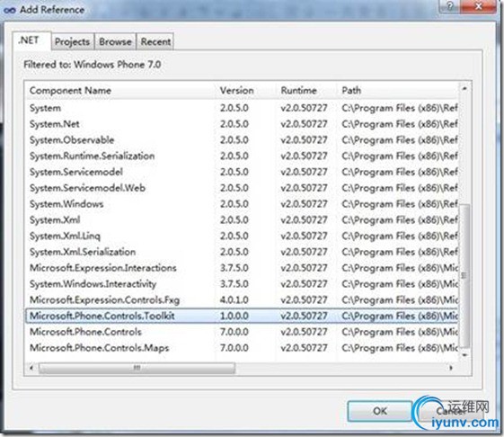504x437 pixels.
Task: Click the horizontal scrollbar thumb
Action: [137, 368]
